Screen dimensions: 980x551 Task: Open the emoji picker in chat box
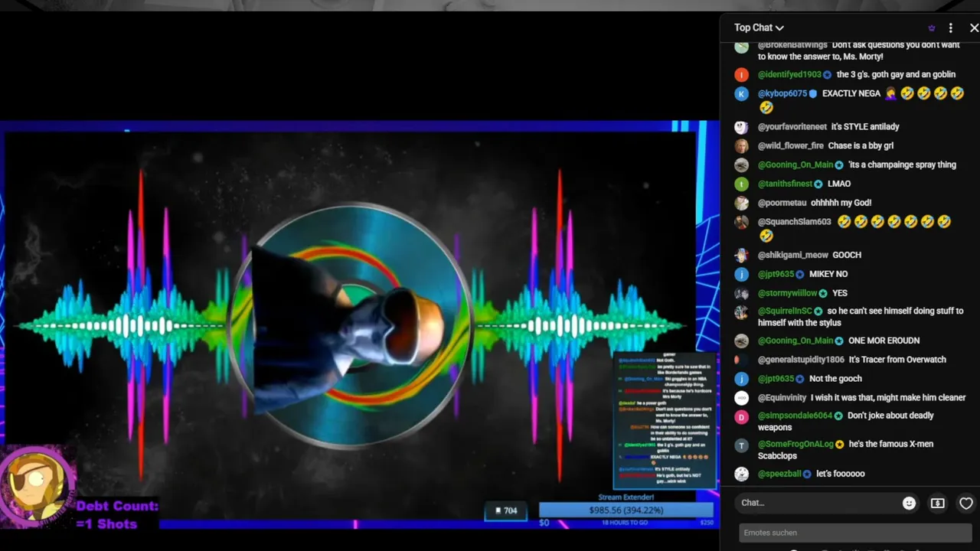coord(909,503)
